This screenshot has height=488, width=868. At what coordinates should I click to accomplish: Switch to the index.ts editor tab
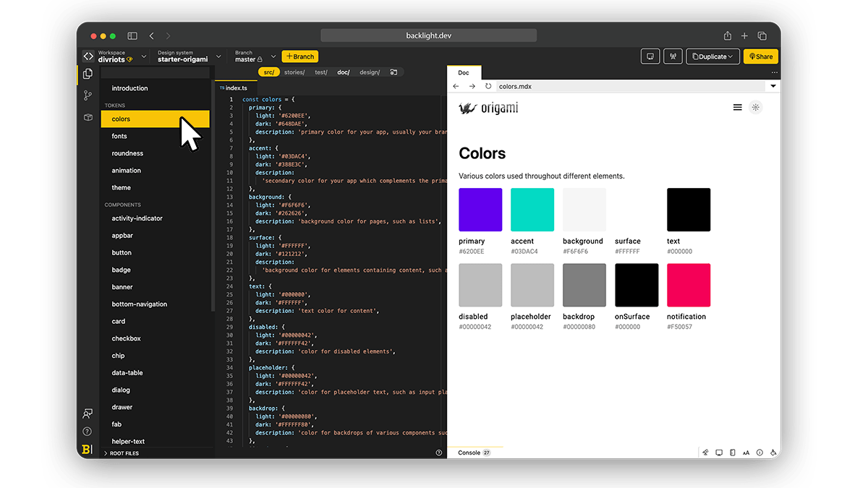click(237, 87)
